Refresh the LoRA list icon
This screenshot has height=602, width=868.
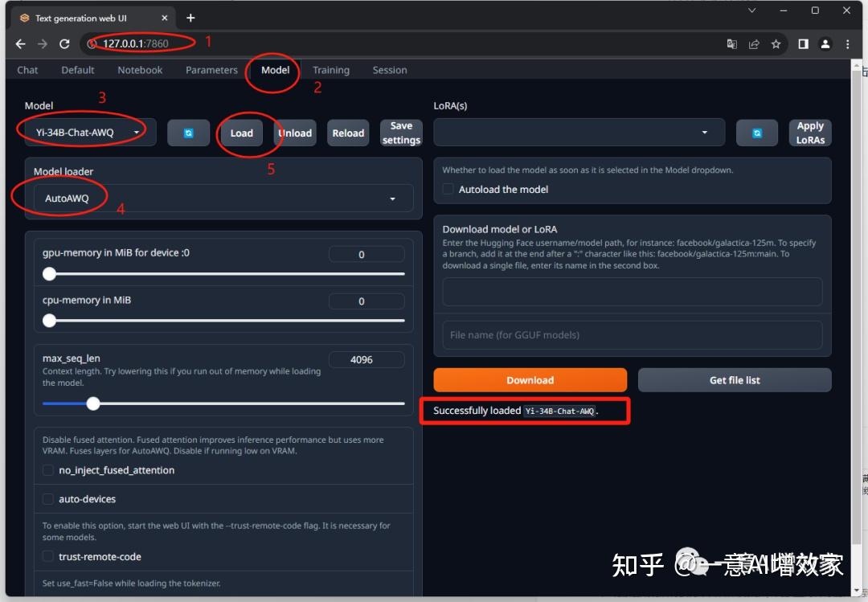(757, 133)
